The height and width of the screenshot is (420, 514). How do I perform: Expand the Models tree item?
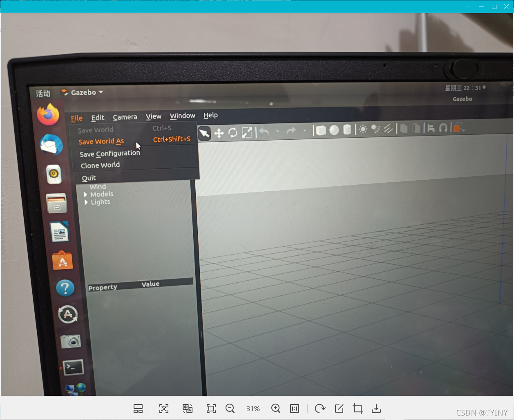tap(85, 194)
